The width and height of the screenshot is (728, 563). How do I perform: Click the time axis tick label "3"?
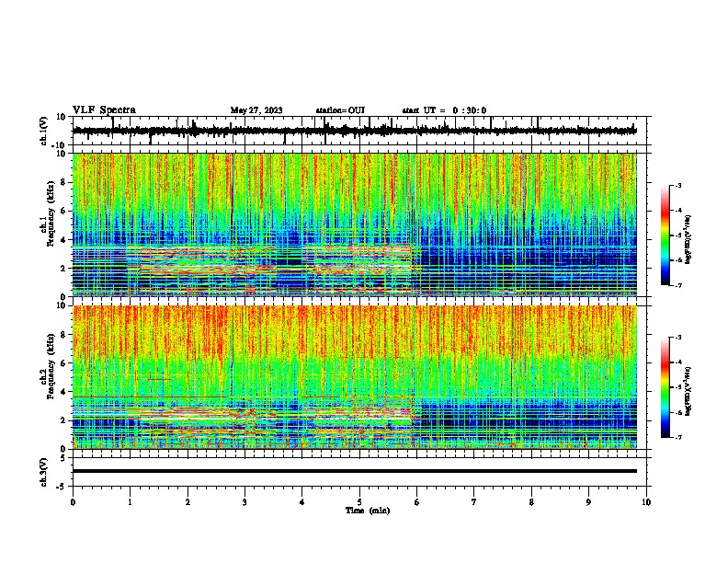pyautogui.click(x=245, y=502)
